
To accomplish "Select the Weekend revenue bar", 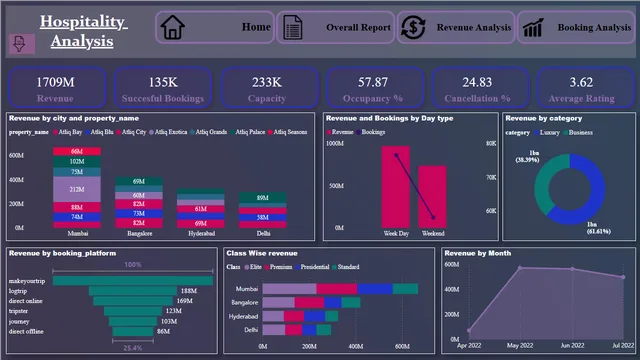I will [x=432, y=197].
